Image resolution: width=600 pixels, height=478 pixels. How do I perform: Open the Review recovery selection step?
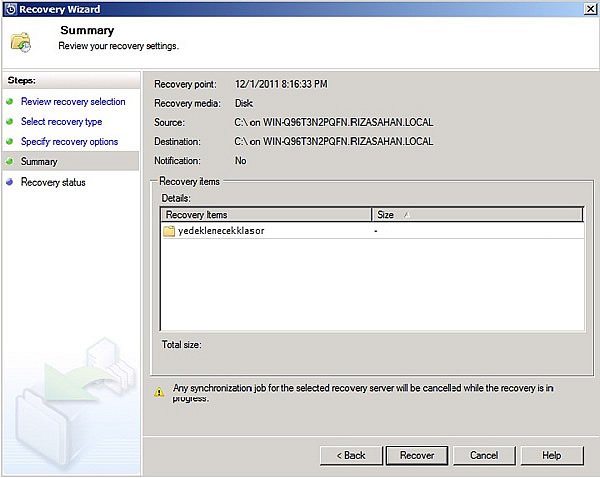(73, 102)
